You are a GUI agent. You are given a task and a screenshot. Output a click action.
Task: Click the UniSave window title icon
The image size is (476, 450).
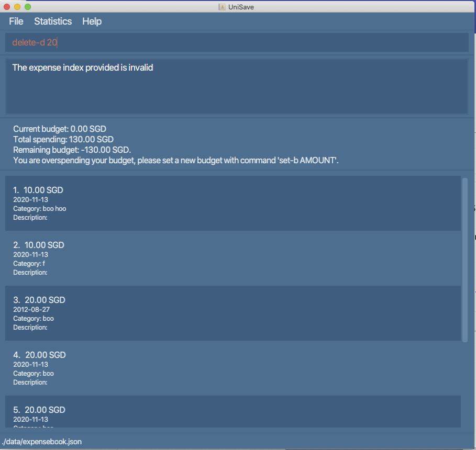point(222,7)
